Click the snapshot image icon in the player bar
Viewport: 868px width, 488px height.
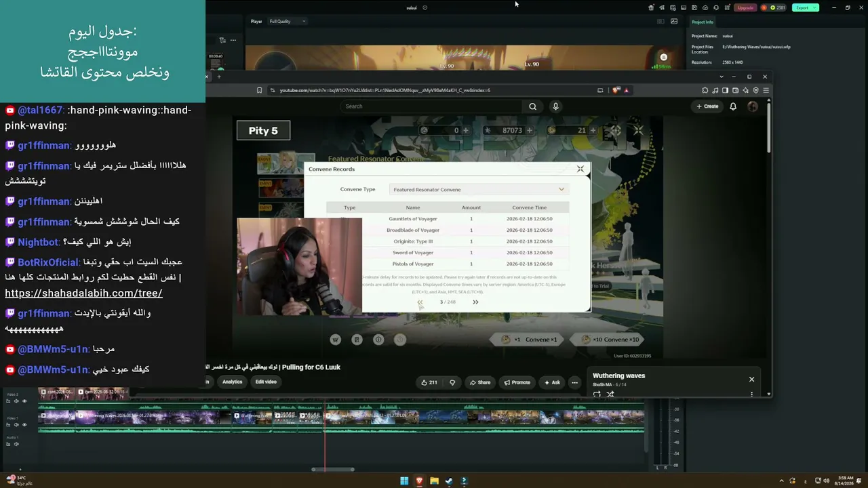click(x=674, y=21)
